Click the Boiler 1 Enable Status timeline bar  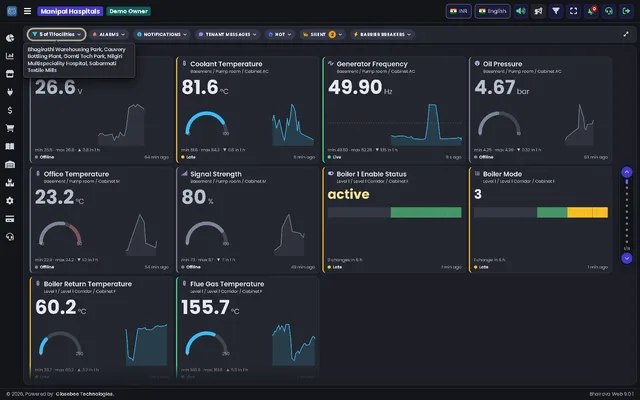click(394, 212)
